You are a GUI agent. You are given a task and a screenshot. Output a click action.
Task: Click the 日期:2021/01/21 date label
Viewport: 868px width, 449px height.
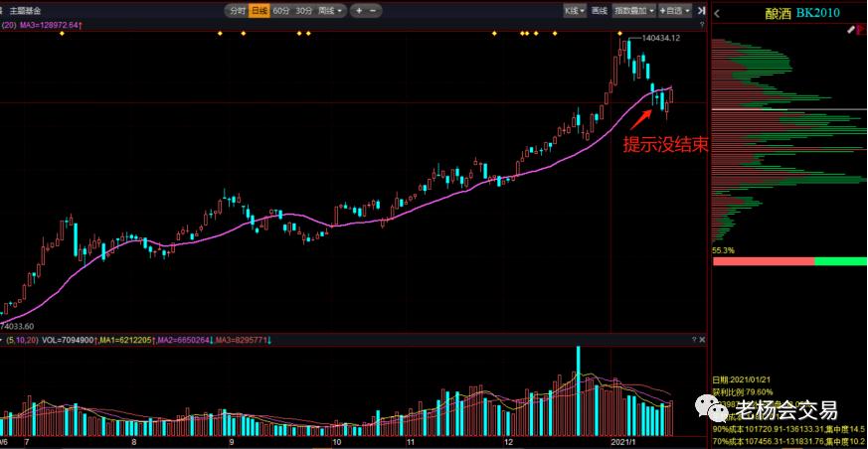coord(742,379)
